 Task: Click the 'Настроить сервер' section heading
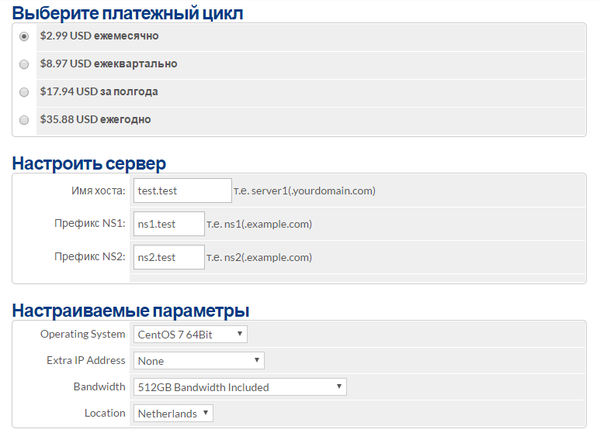[x=89, y=162]
